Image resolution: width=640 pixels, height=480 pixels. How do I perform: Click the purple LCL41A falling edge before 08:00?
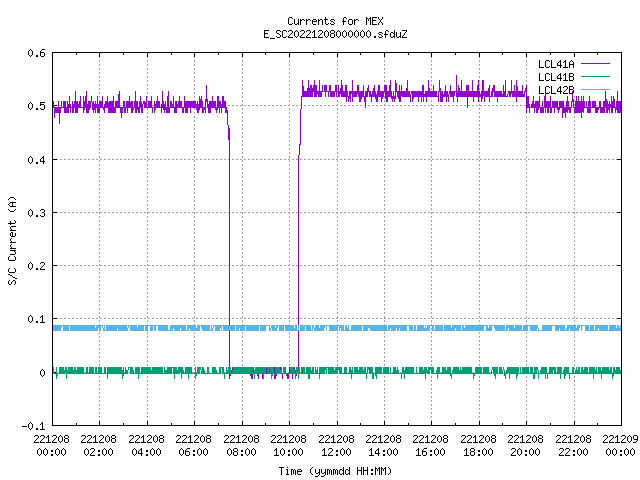[229, 245]
